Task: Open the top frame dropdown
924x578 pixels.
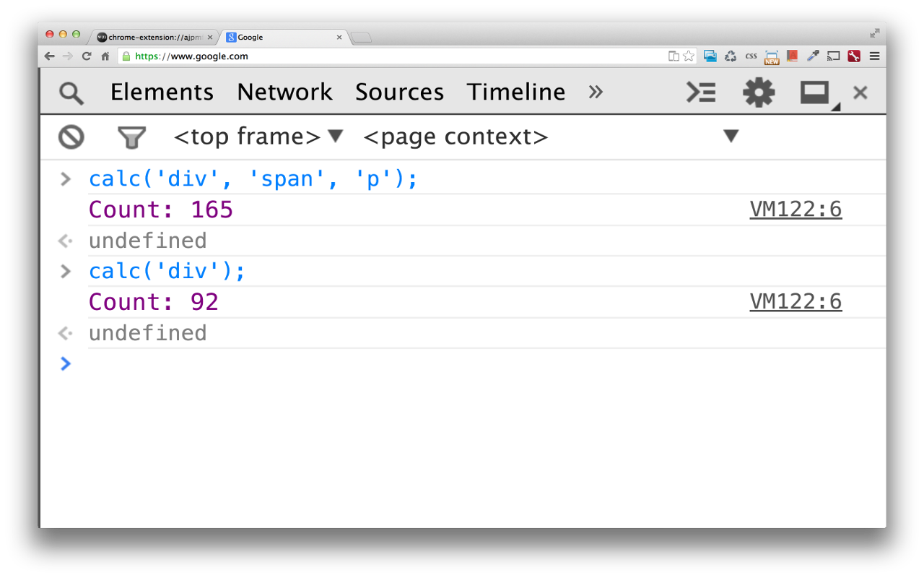Action: point(258,137)
